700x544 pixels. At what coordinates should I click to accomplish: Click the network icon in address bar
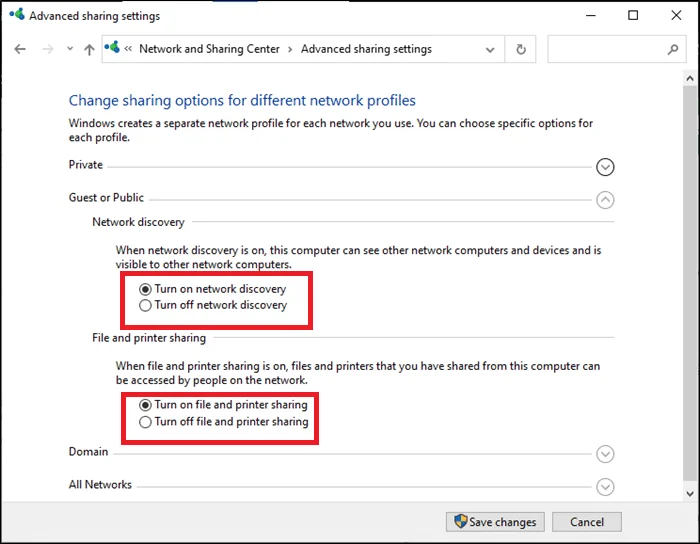coord(112,47)
